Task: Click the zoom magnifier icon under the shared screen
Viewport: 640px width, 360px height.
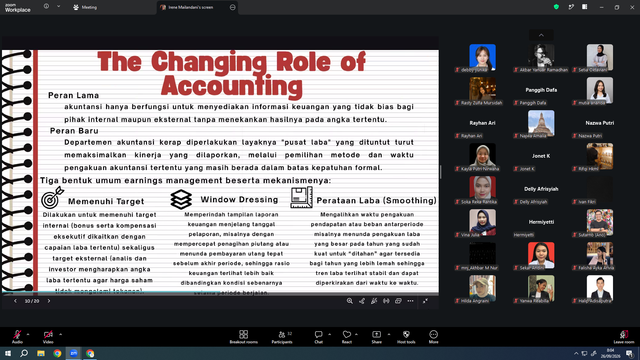Action: tap(350, 301)
